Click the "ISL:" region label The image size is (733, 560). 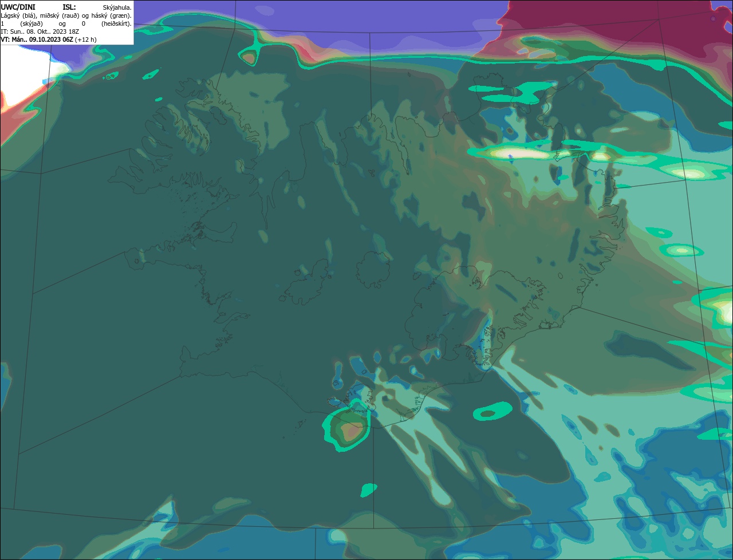click(69, 7)
